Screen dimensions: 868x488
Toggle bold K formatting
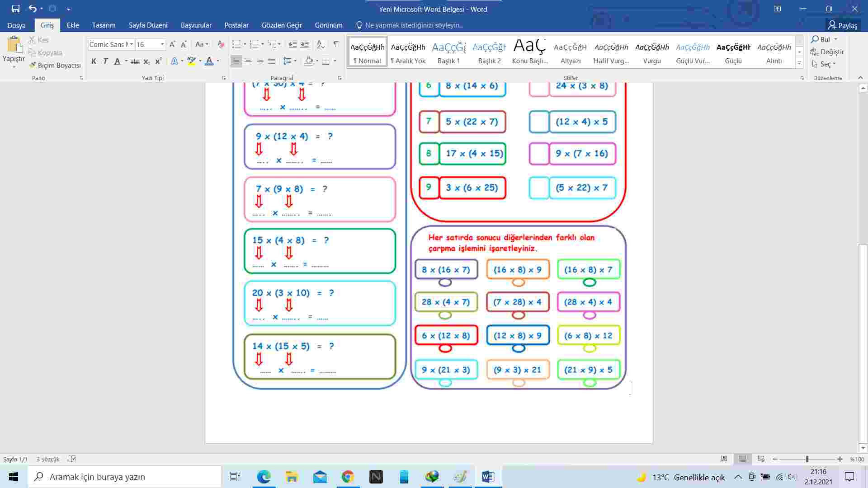click(x=94, y=61)
